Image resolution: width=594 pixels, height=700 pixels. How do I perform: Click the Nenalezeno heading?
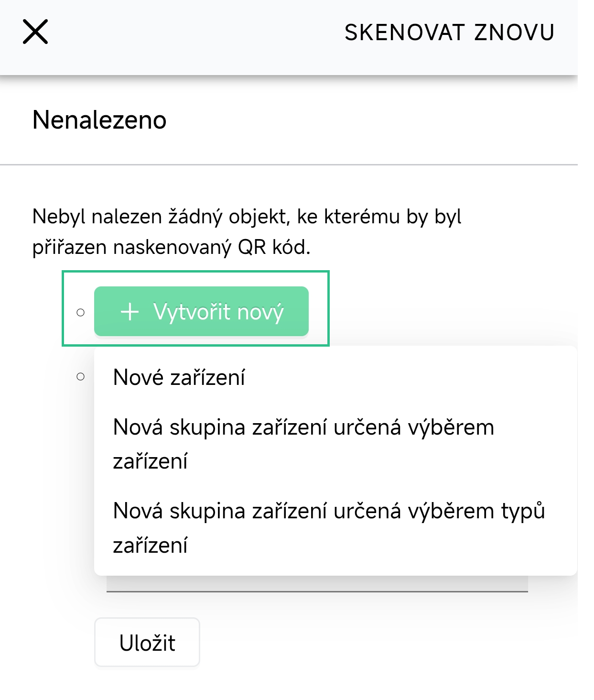point(99,120)
